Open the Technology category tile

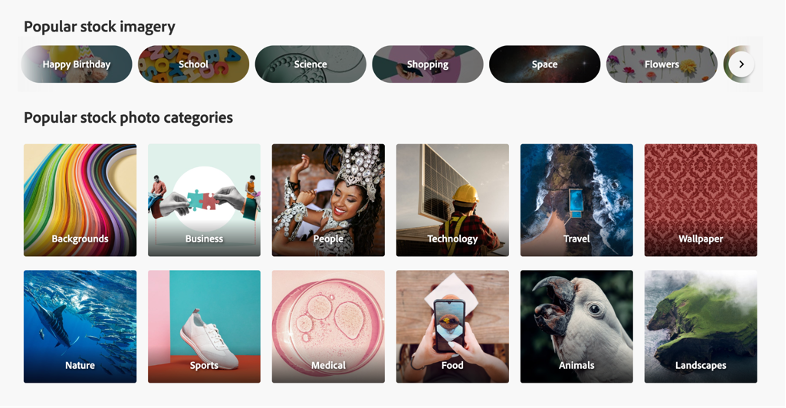coord(453,200)
